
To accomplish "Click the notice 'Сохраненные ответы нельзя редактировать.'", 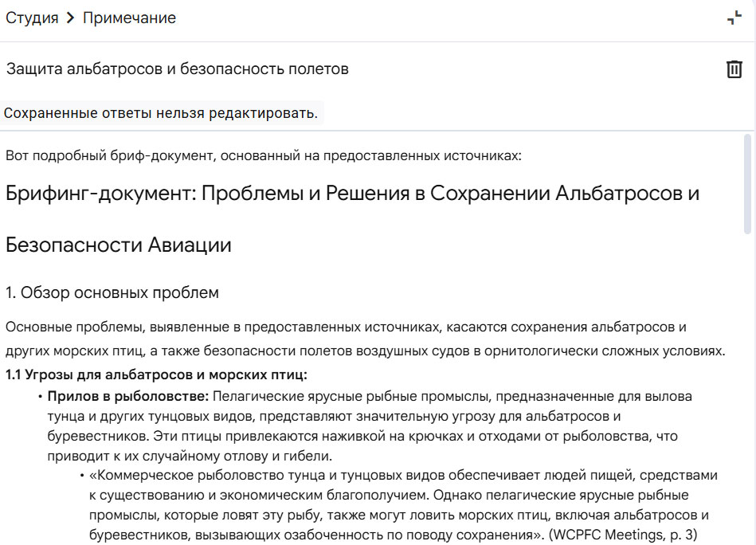I will click(161, 113).
